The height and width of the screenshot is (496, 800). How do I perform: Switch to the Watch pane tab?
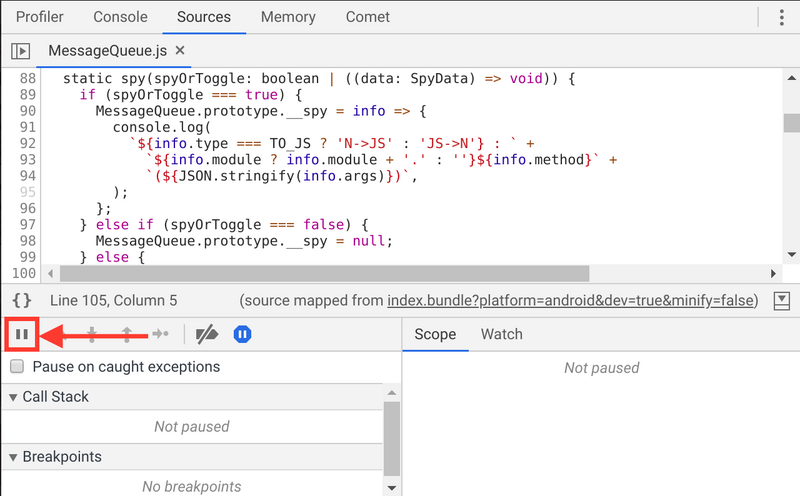click(x=502, y=334)
